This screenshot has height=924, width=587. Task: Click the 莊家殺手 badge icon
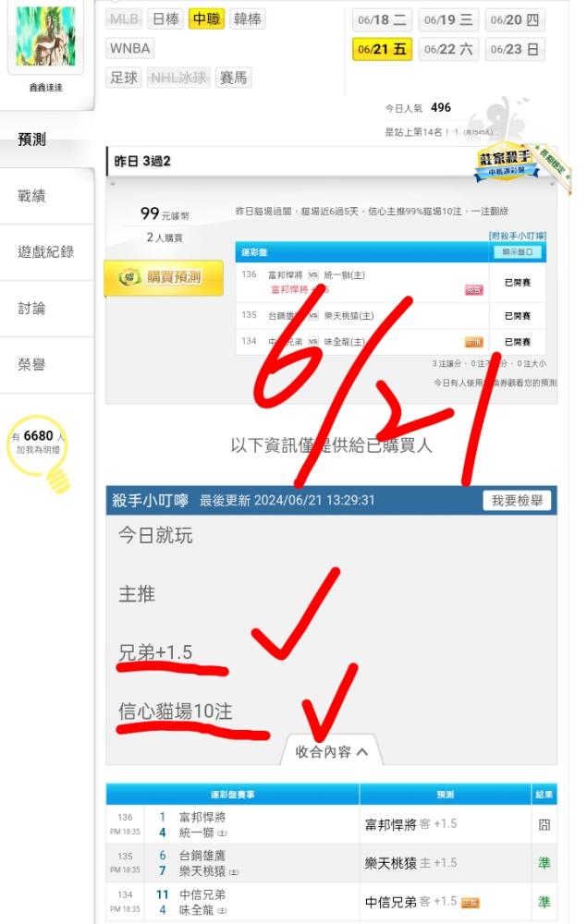coord(507,162)
